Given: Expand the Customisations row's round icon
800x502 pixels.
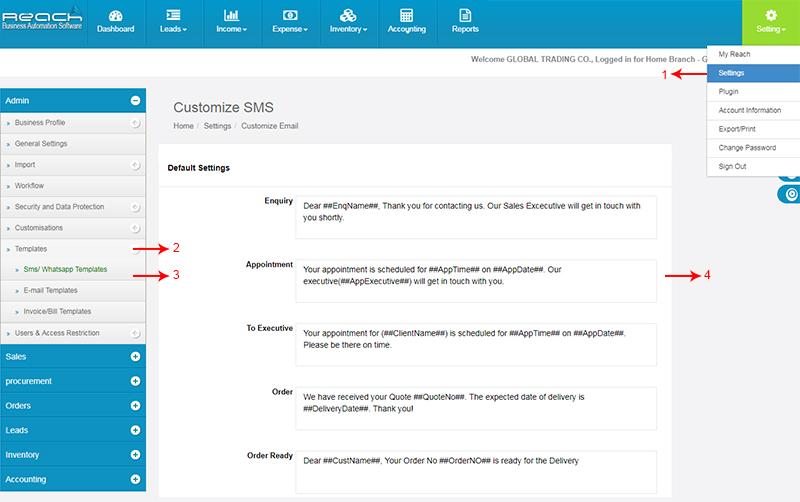Looking at the screenshot, I should 135,228.
